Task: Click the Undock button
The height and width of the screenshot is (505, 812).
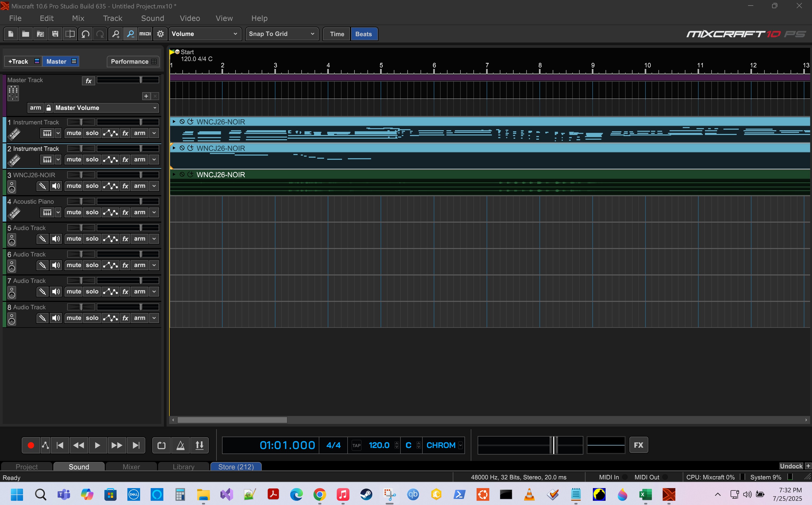Action: tap(791, 466)
